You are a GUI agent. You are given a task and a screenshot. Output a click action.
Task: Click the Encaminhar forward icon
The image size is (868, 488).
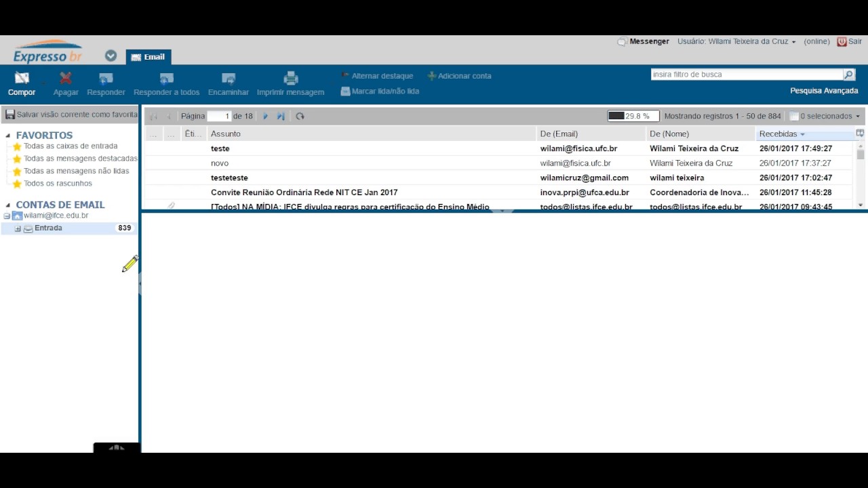pyautogui.click(x=229, y=78)
